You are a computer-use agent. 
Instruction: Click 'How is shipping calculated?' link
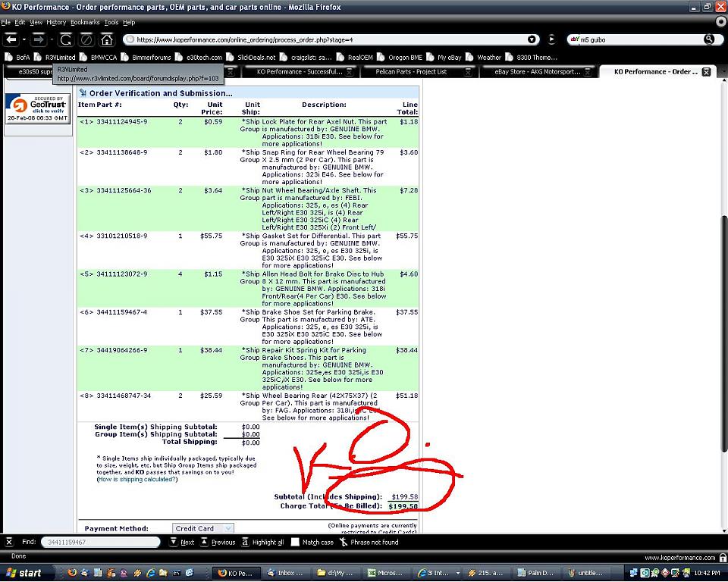tap(137, 479)
